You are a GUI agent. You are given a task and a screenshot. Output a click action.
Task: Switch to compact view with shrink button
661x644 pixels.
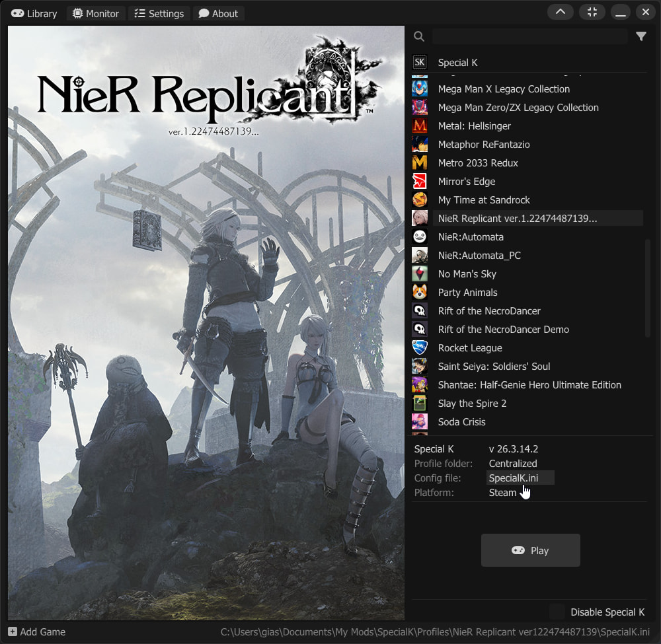592,13
